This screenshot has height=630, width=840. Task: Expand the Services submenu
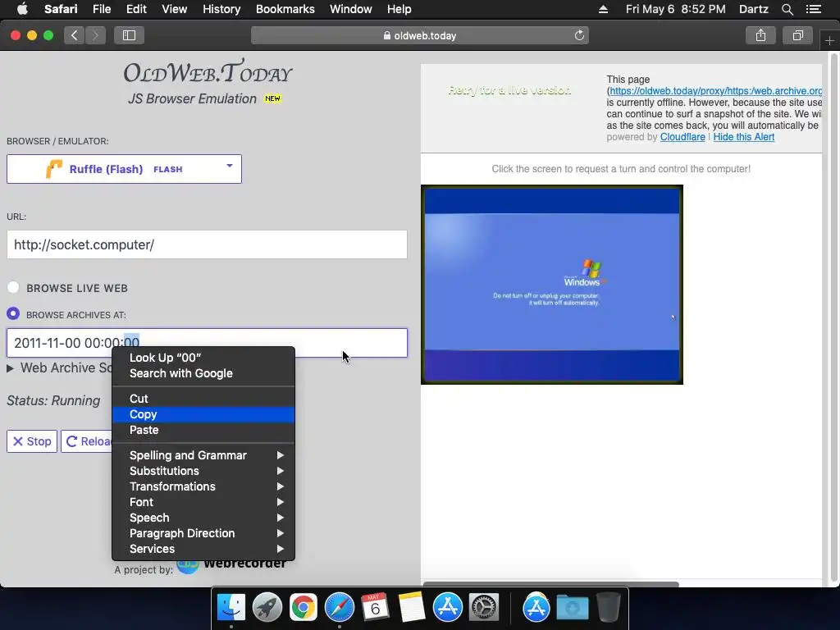[x=203, y=549]
